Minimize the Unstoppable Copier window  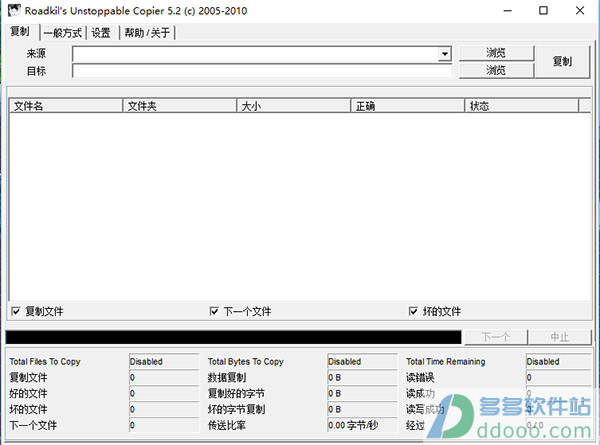(507, 11)
